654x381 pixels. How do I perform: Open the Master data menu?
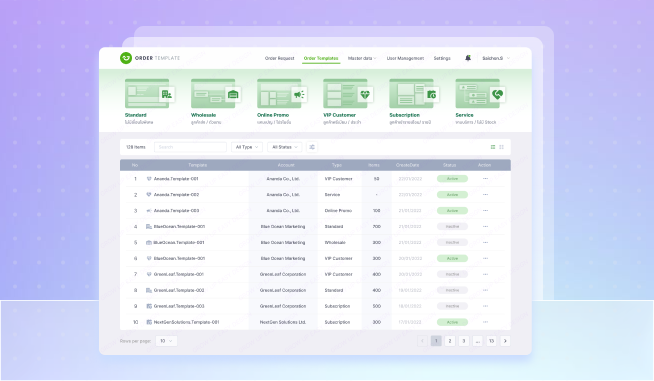point(362,58)
